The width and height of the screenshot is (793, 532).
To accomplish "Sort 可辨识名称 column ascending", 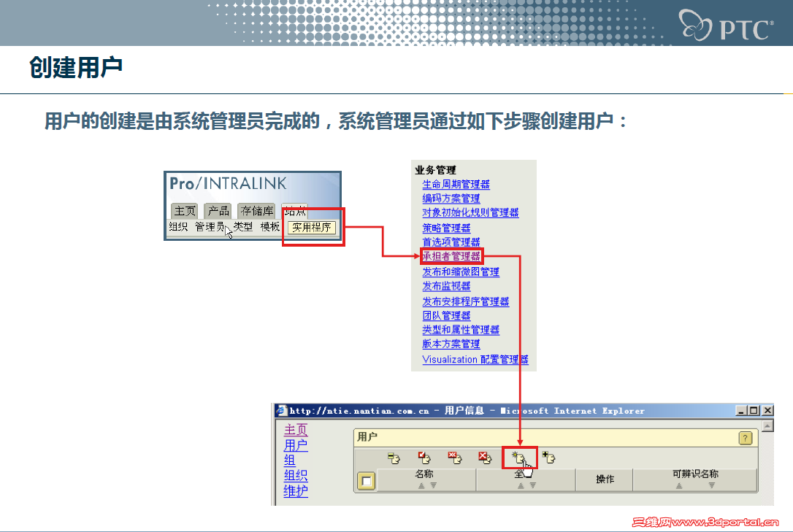I will tap(678, 485).
